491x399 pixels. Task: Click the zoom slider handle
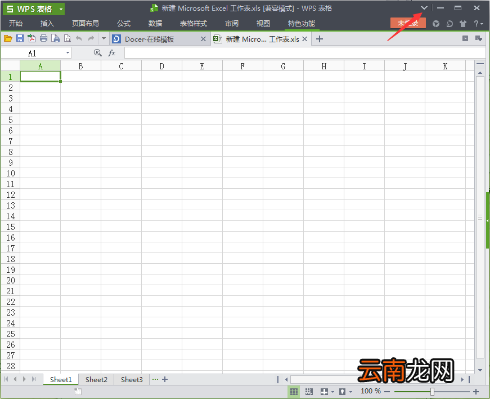(432, 391)
